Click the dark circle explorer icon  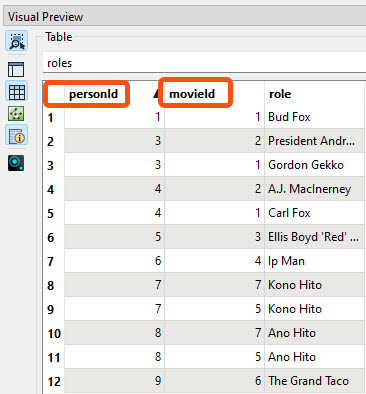pos(16,163)
